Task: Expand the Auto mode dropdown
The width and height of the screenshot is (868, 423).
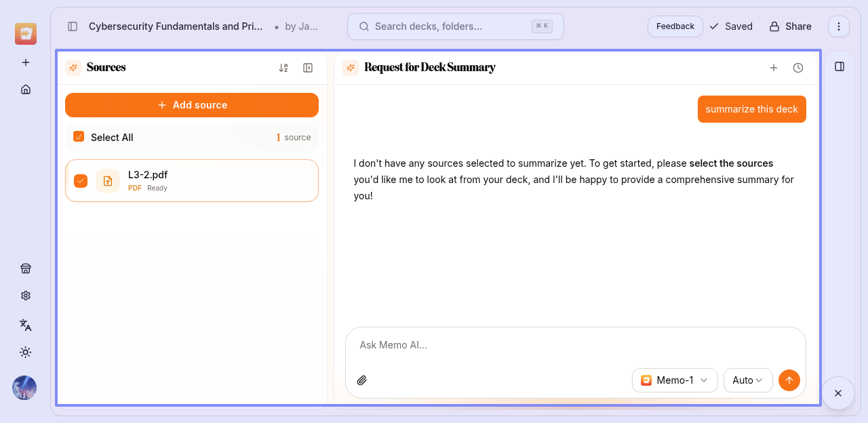Action: point(747,380)
